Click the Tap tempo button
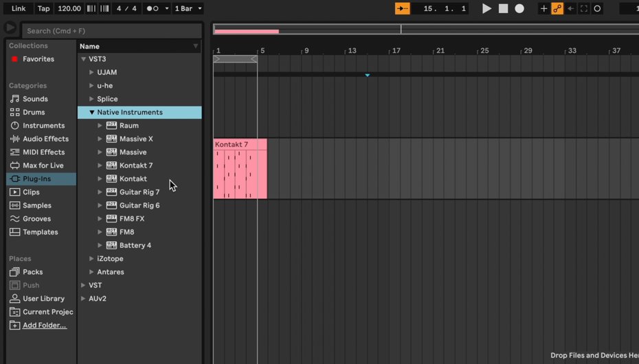 pyautogui.click(x=43, y=8)
